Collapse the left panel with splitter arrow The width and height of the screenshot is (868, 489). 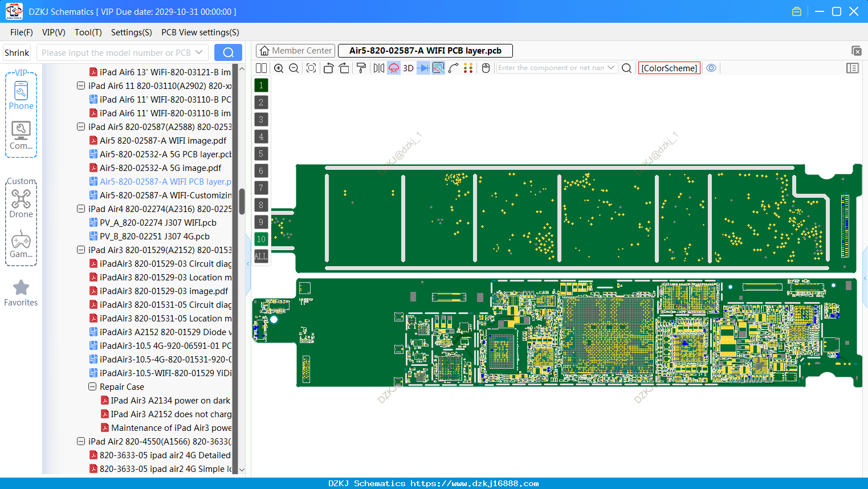coord(248,263)
